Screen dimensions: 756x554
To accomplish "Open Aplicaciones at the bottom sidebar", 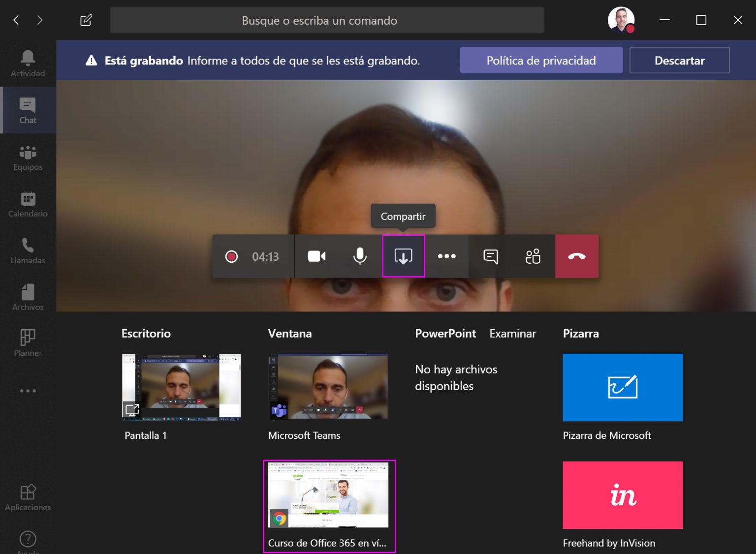I will pyautogui.click(x=28, y=497).
